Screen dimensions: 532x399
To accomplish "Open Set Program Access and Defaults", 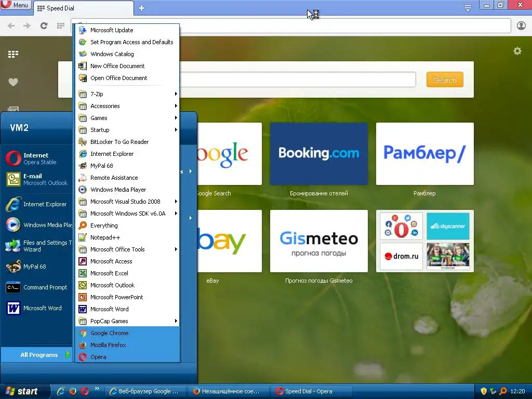I will 127,42.
